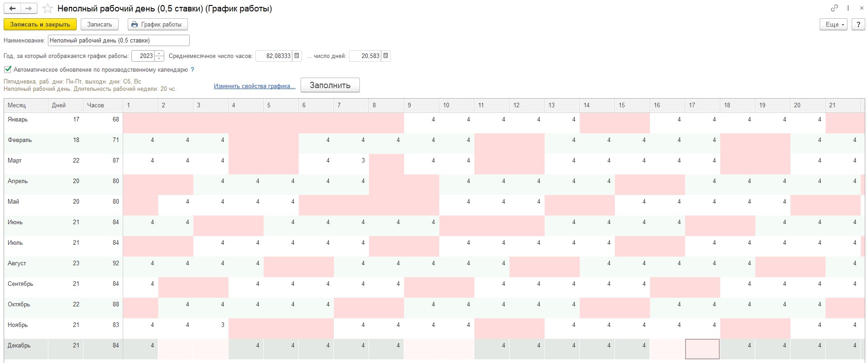
Task: Increase the schedule year with up arrow
Action: click(x=159, y=53)
